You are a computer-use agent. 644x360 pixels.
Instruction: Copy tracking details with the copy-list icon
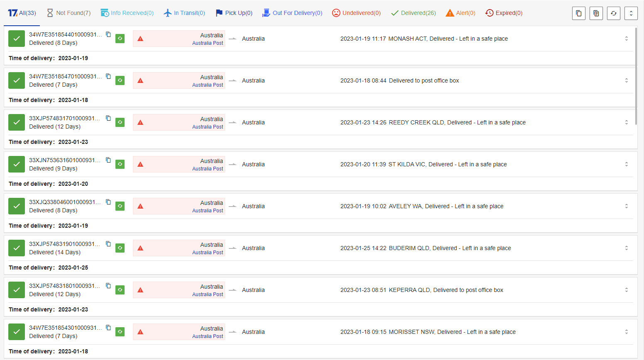596,13
